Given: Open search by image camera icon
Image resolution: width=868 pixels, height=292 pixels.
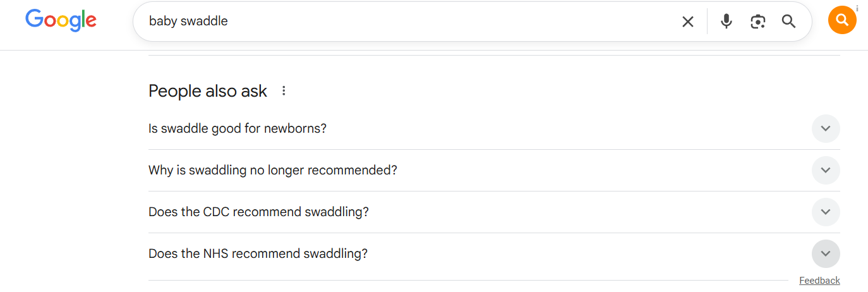Looking at the screenshot, I should 757,21.
